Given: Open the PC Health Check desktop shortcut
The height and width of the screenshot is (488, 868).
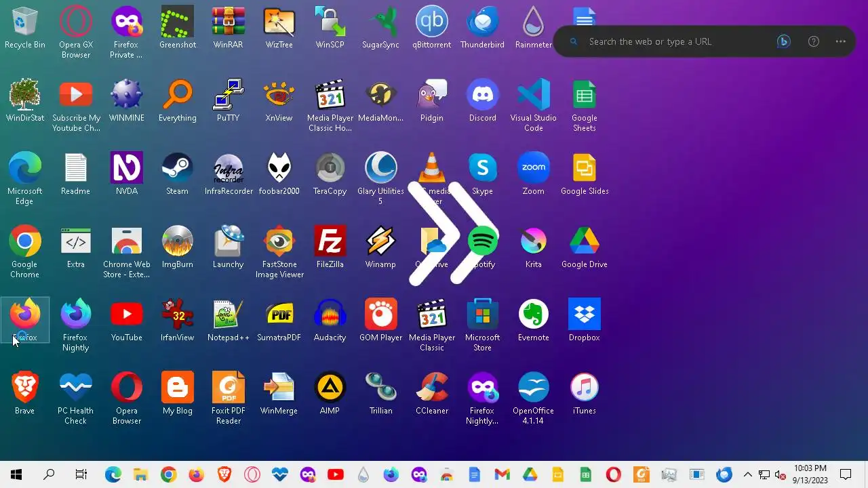Looking at the screenshot, I should tap(75, 399).
